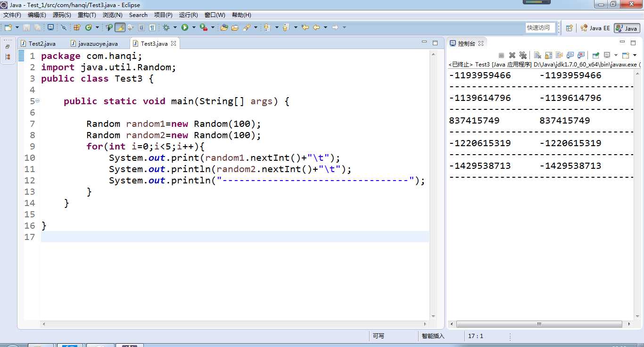Open the New Java Class dropdown arrow

pyautogui.click(x=97, y=28)
